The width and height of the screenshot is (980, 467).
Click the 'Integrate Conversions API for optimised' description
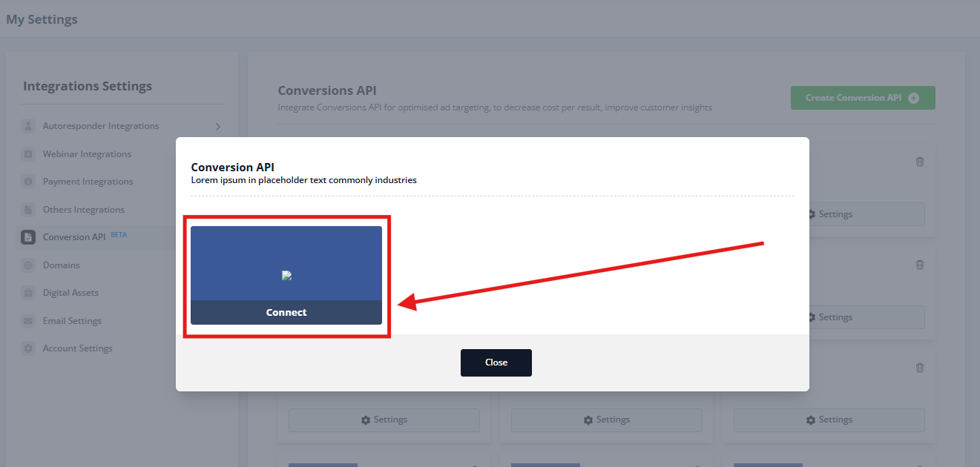click(495, 107)
